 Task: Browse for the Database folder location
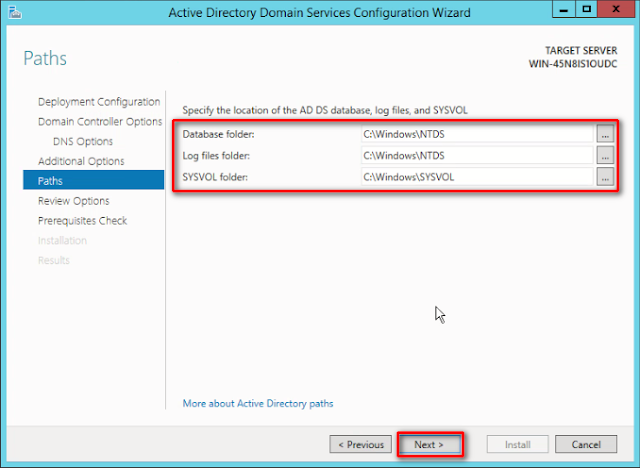605,134
